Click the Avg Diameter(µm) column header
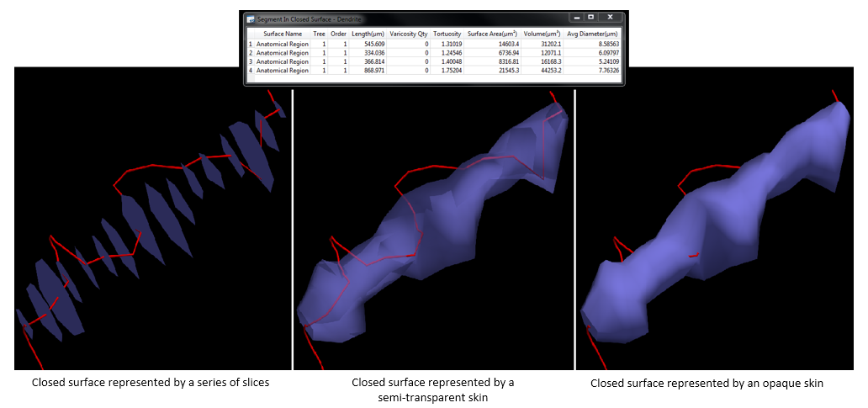 click(x=592, y=34)
